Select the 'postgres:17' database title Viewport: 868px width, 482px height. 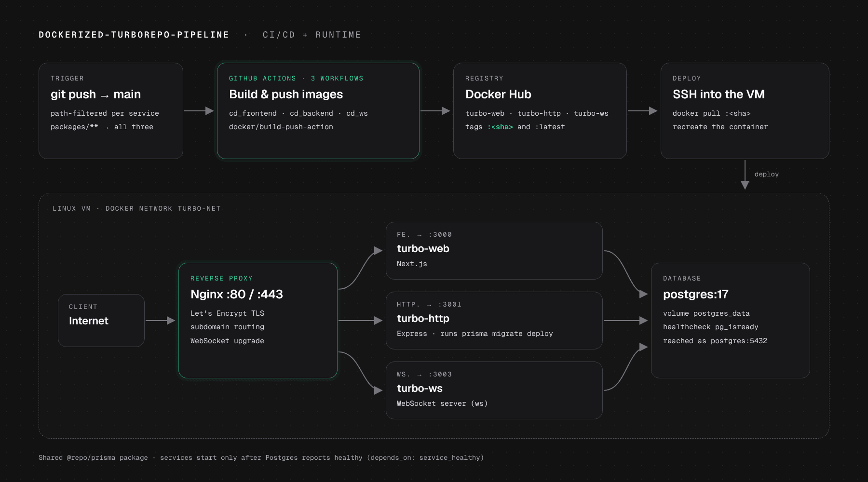695,295
